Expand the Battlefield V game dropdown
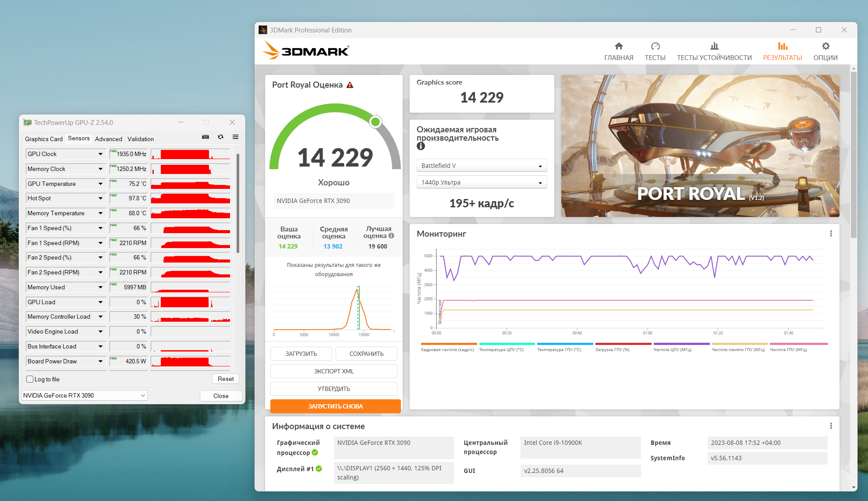Image resolution: width=868 pixels, height=501 pixels. pos(482,166)
